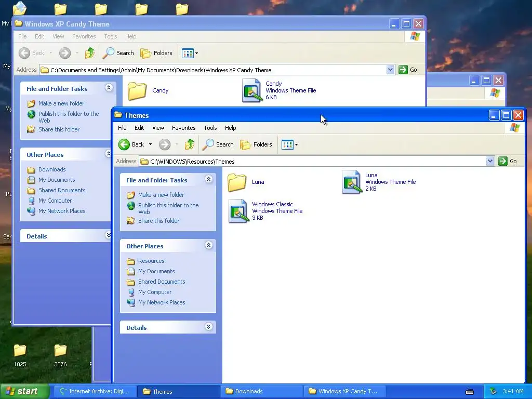Collapse File and Folder Tasks in Themes window
The width and height of the screenshot is (532, 399).
pyautogui.click(x=209, y=179)
